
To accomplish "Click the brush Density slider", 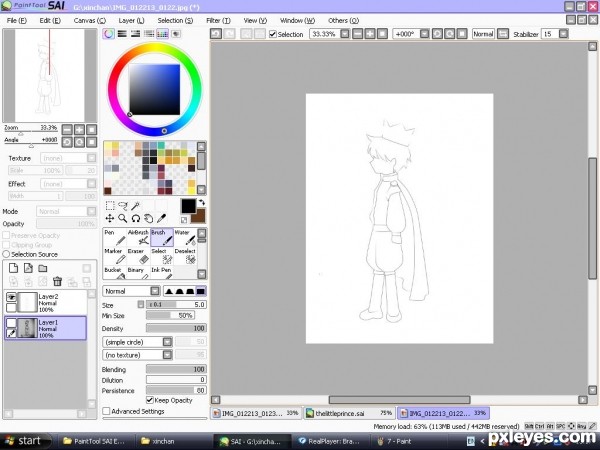I will tap(176, 328).
